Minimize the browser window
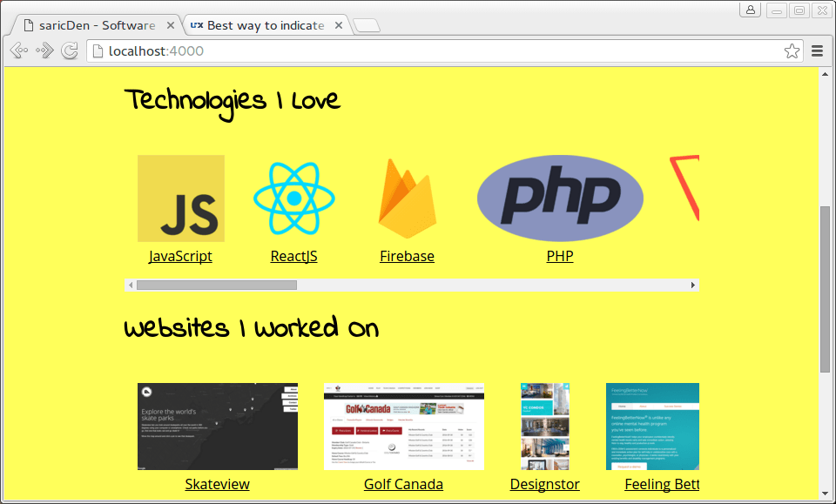 coord(777,10)
